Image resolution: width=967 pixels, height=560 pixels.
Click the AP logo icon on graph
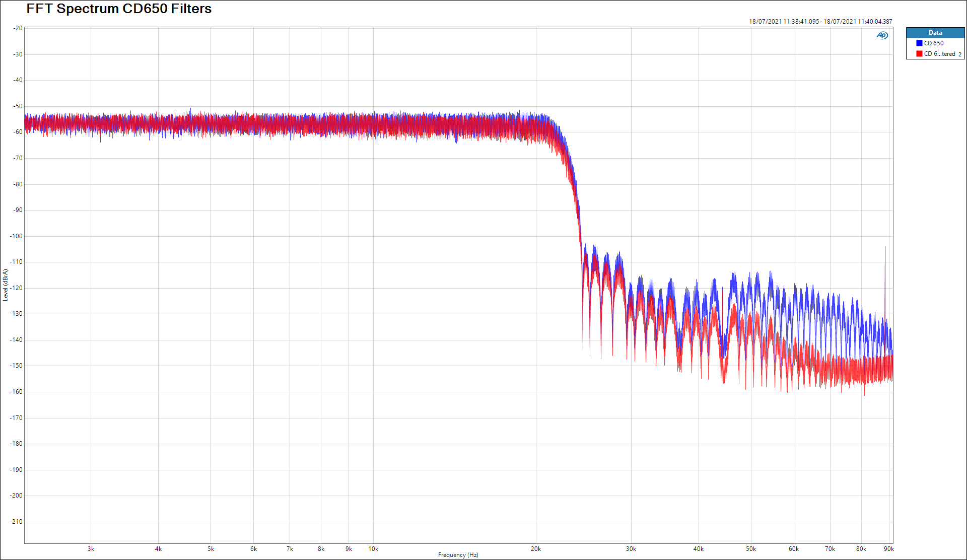(x=882, y=35)
